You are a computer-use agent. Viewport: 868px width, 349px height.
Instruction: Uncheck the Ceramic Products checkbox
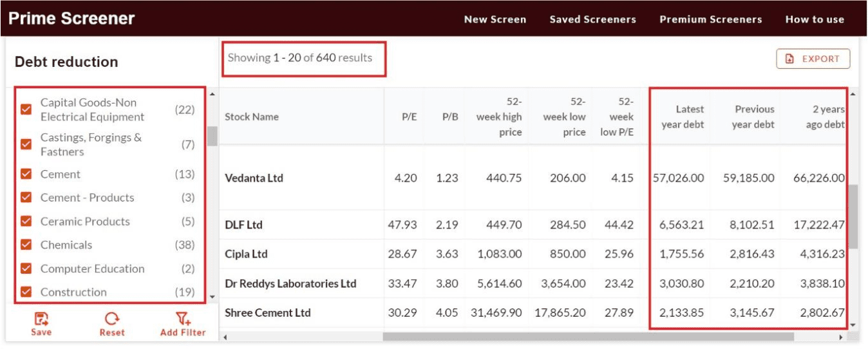pyautogui.click(x=26, y=222)
